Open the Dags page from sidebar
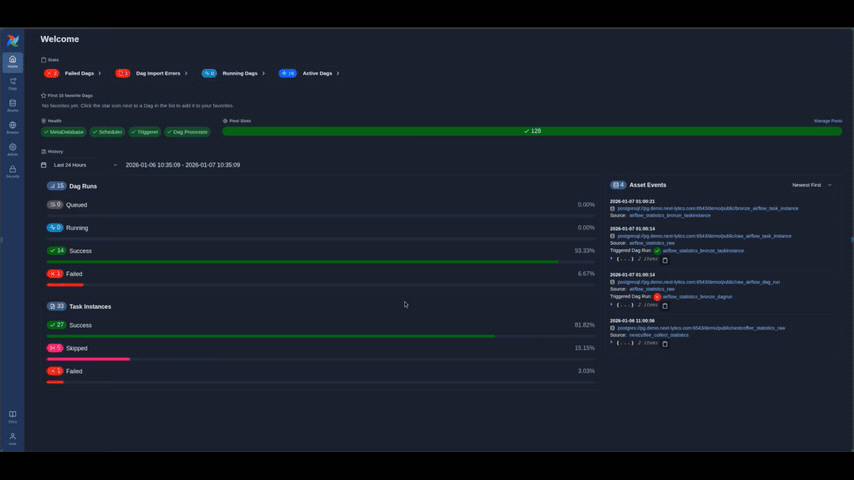Screen dimensions: 854x480 coord(12,84)
